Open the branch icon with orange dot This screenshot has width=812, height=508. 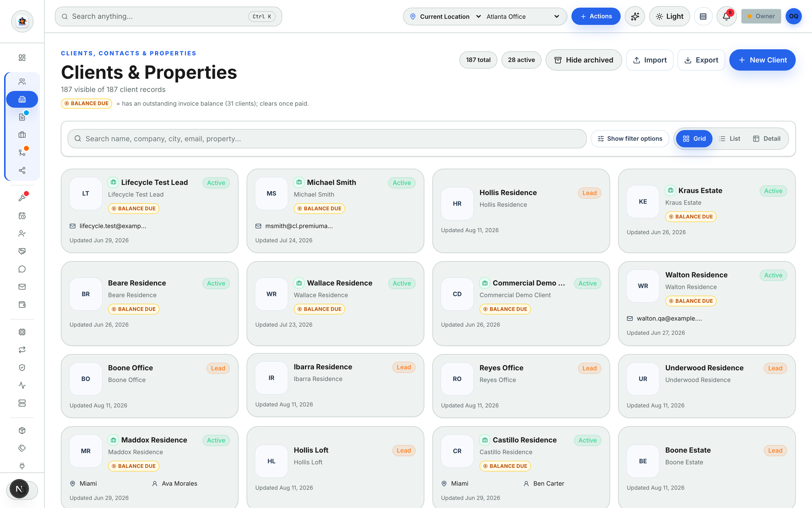[22, 153]
